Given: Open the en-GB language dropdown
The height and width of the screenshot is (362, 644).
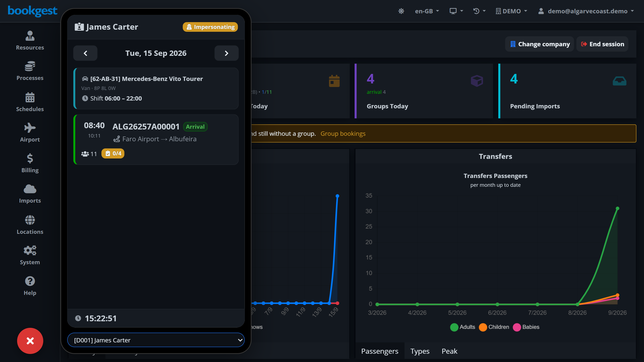Looking at the screenshot, I should click(x=427, y=11).
